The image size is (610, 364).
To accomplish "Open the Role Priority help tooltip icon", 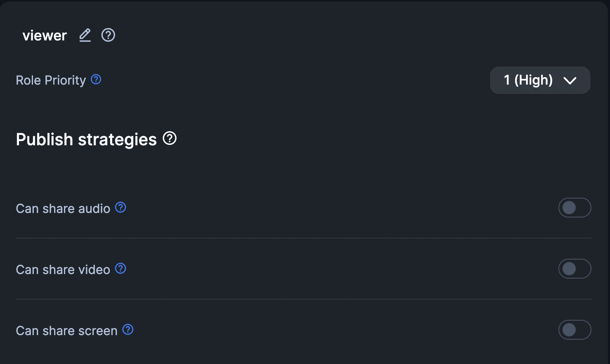I will [x=96, y=79].
